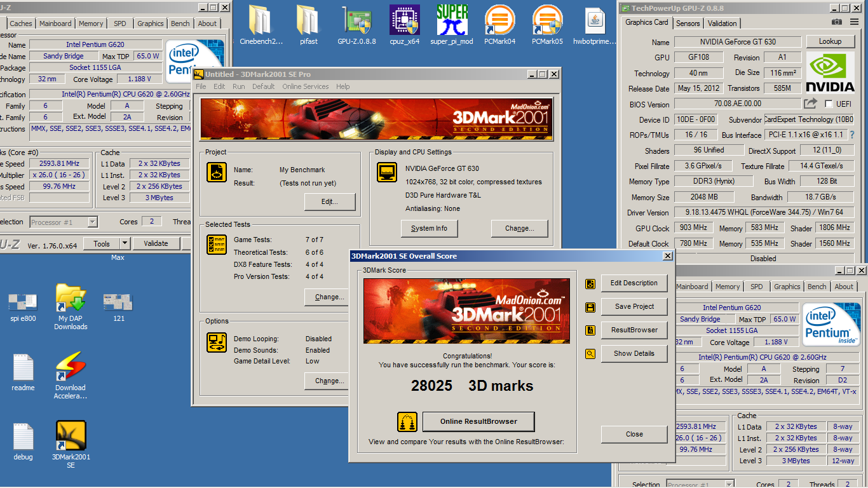Click the Show Details magnifier icon
This screenshot has height=488, width=868.
[590, 354]
